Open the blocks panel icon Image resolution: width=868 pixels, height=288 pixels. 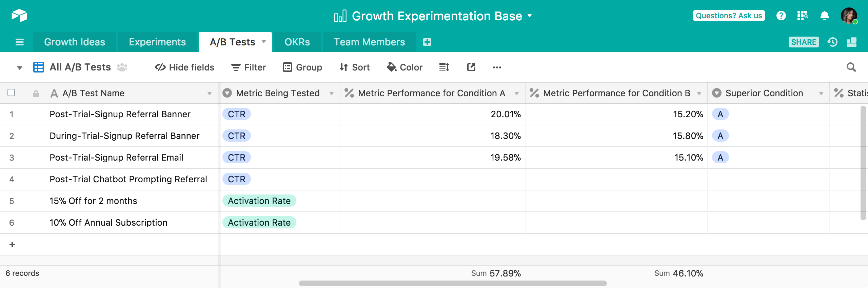point(852,42)
